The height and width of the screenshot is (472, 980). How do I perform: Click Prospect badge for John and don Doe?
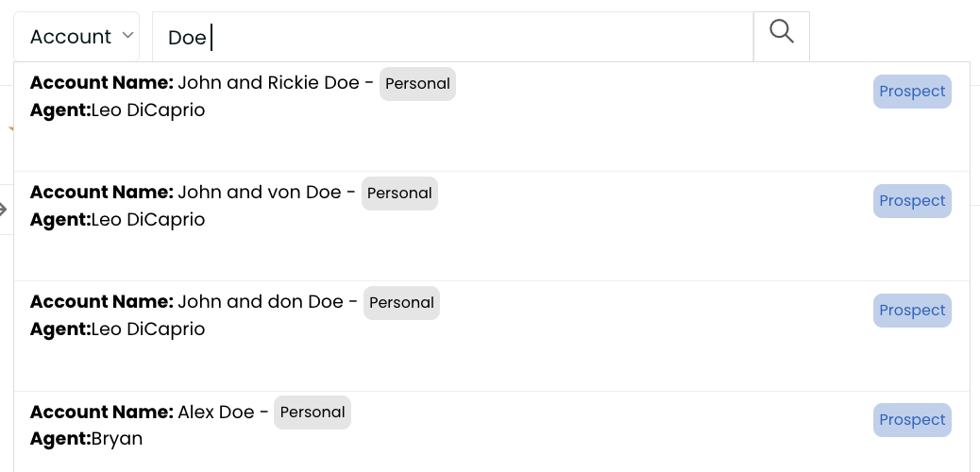coord(912,310)
